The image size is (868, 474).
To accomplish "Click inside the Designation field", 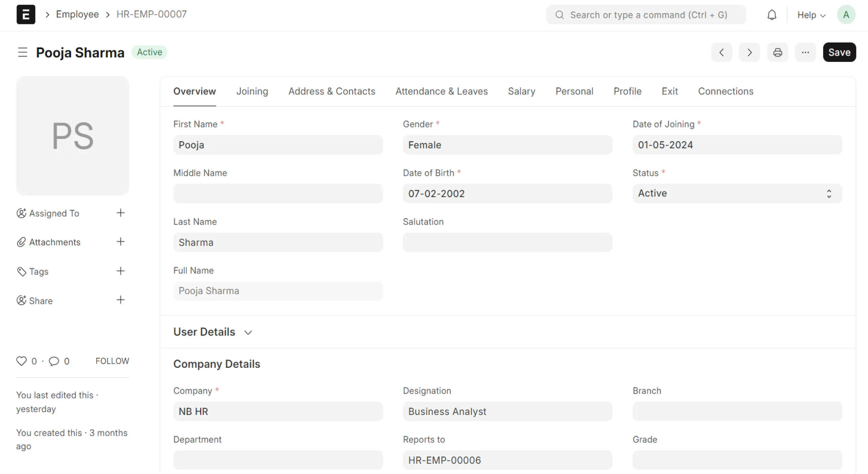I will tap(507, 411).
